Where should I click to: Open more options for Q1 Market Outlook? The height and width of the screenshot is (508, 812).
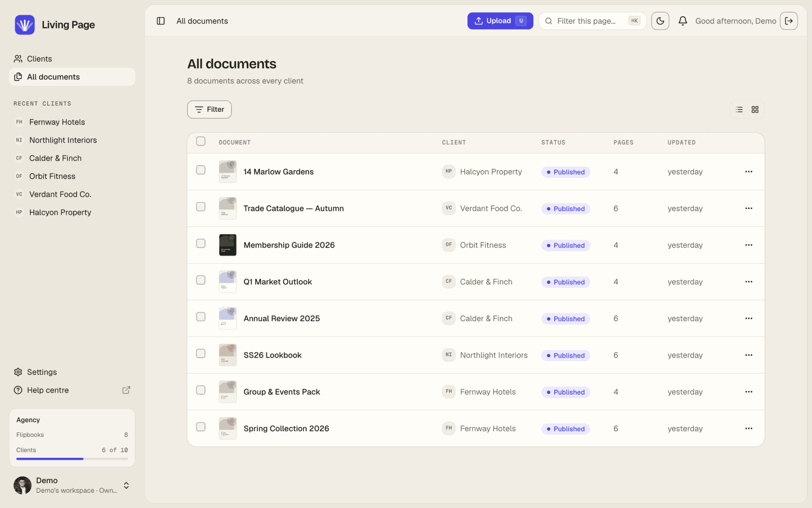click(x=749, y=282)
